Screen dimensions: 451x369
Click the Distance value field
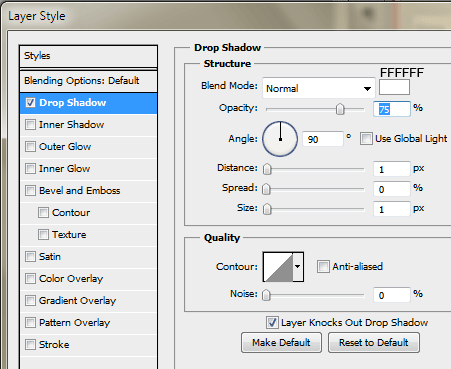(x=392, y=169)
